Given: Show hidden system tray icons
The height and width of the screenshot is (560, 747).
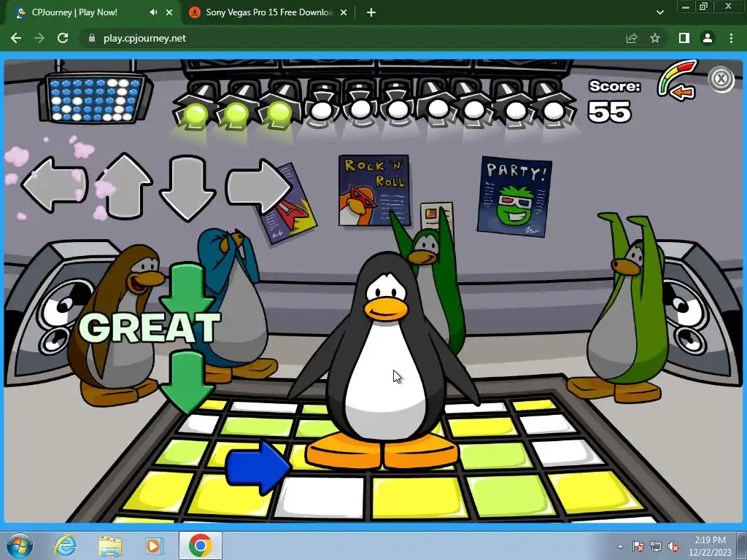Looking at the screenshot, I should (x=620, y=547).
